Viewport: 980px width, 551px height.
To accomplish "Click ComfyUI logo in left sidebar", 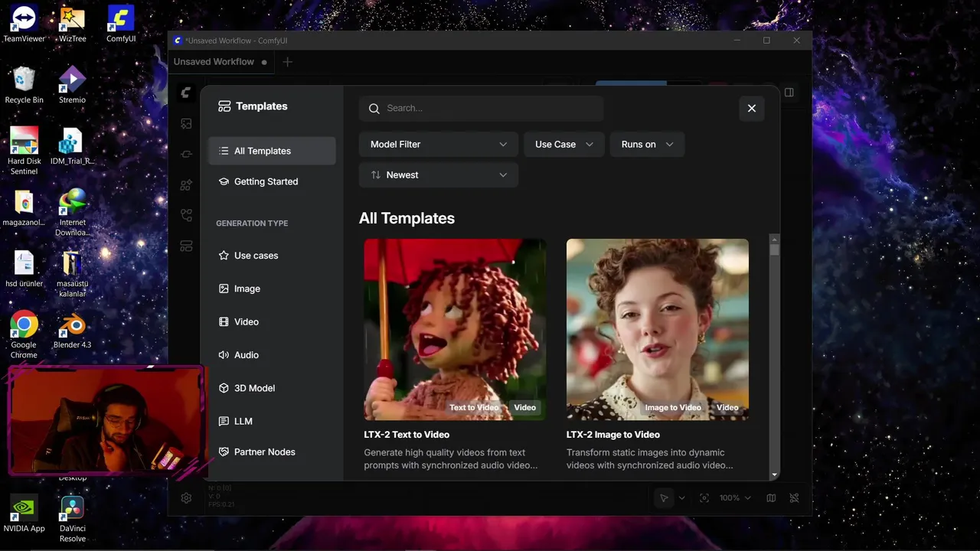I will (186, 93).
